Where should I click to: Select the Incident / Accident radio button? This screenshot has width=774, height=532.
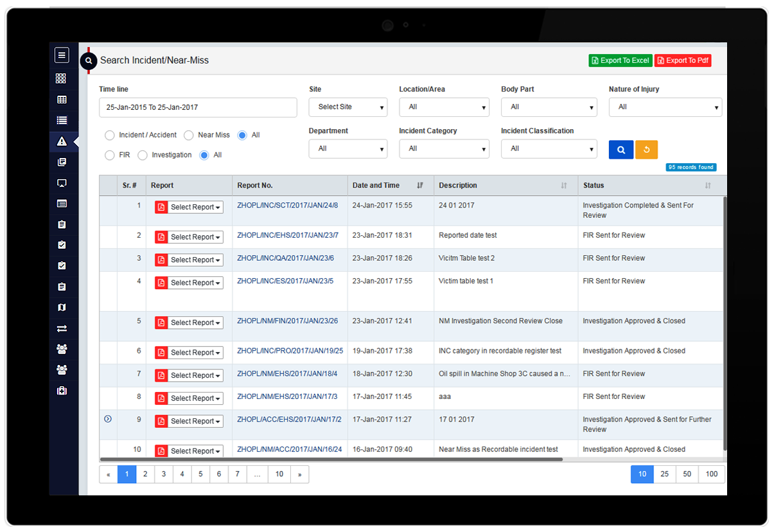tap(110, 136)
